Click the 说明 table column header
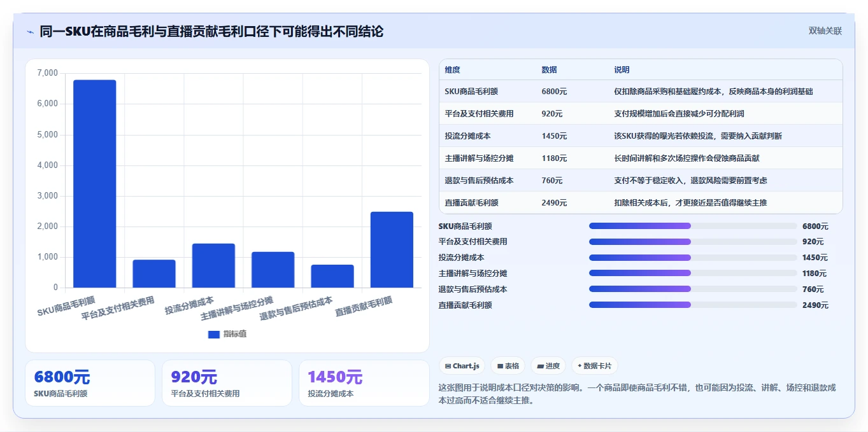Image resolution: width=868 pixels, height=432 pixels. click(x=622, y=69)
